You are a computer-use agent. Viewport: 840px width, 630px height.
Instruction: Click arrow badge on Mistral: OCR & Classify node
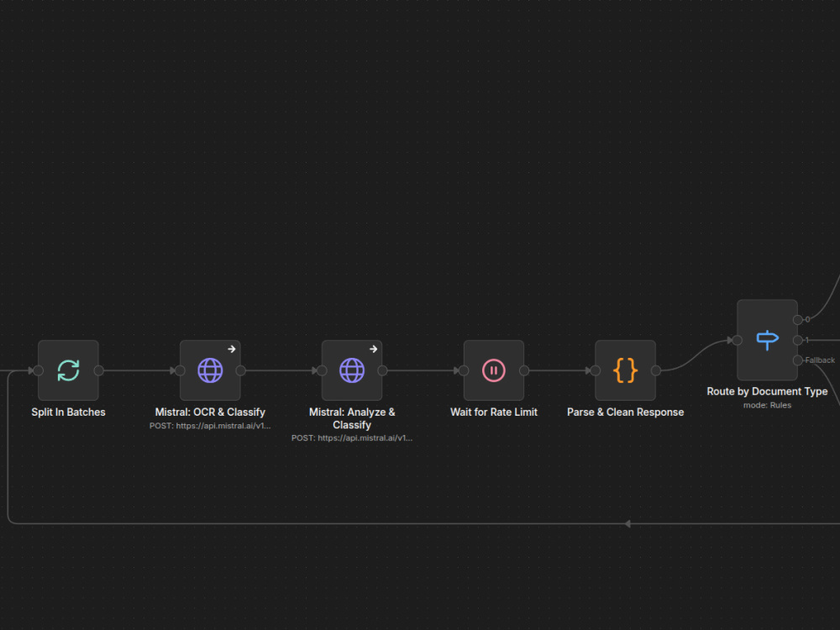coord(232,349)
